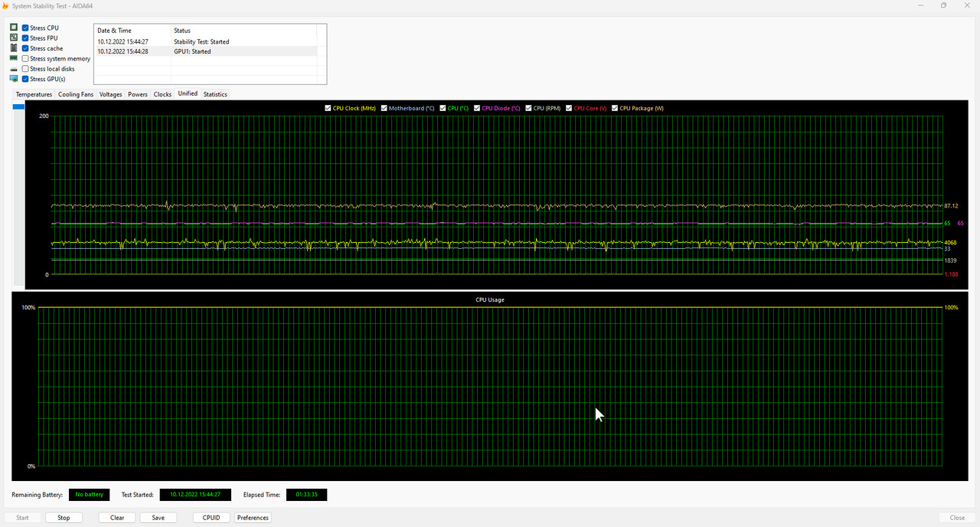Switch to the Temperatures tab
980x527 pixels.
click(34, 94)
